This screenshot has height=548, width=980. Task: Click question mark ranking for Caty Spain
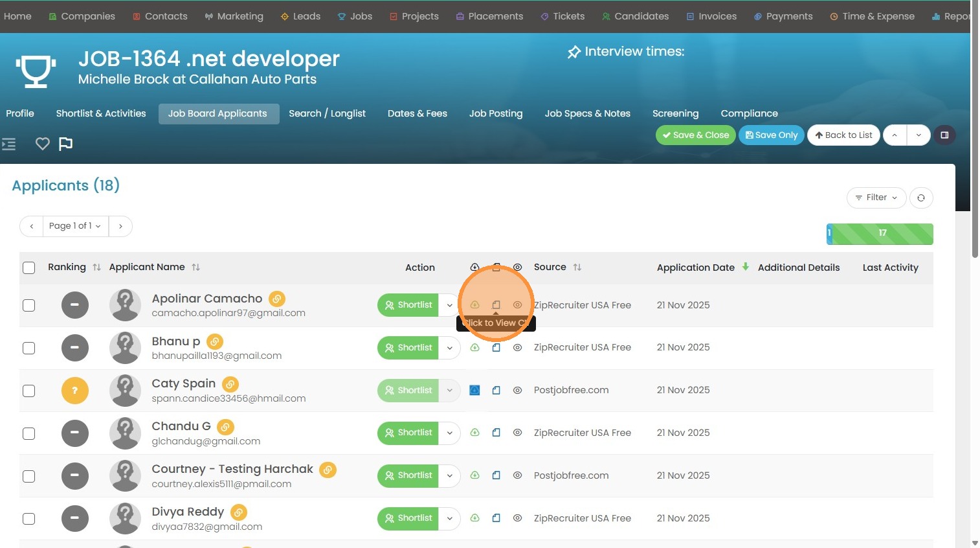pos(75,391)
